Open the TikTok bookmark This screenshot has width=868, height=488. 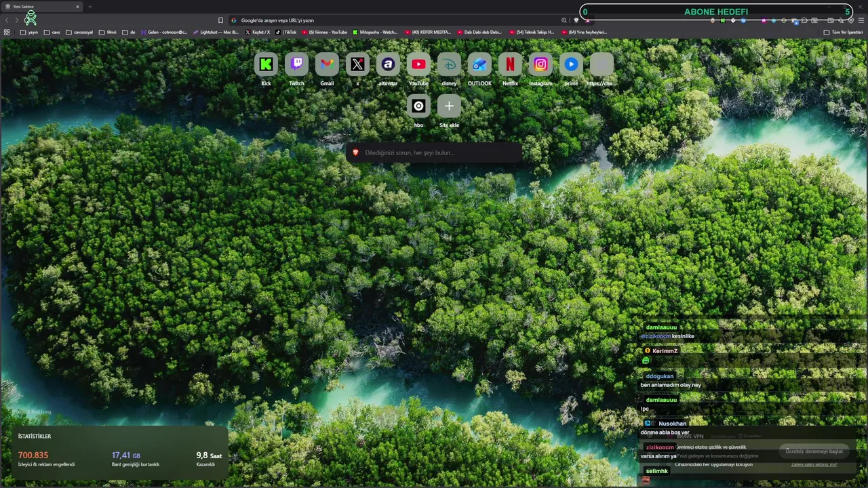tap(286, 32)
